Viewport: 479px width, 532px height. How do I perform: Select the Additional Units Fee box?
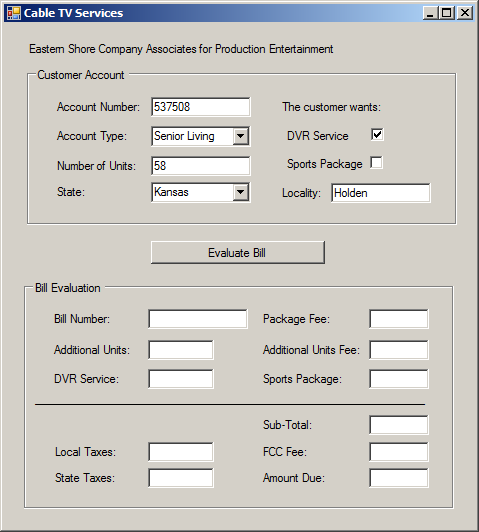click(x=399, y=350)
